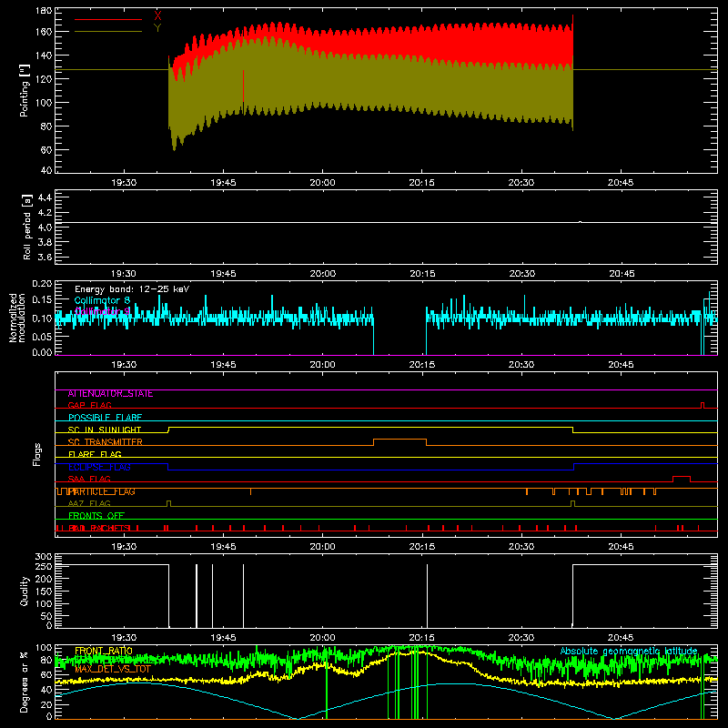
Task: Click the olive Y legend line
Action: pos(107,31)
